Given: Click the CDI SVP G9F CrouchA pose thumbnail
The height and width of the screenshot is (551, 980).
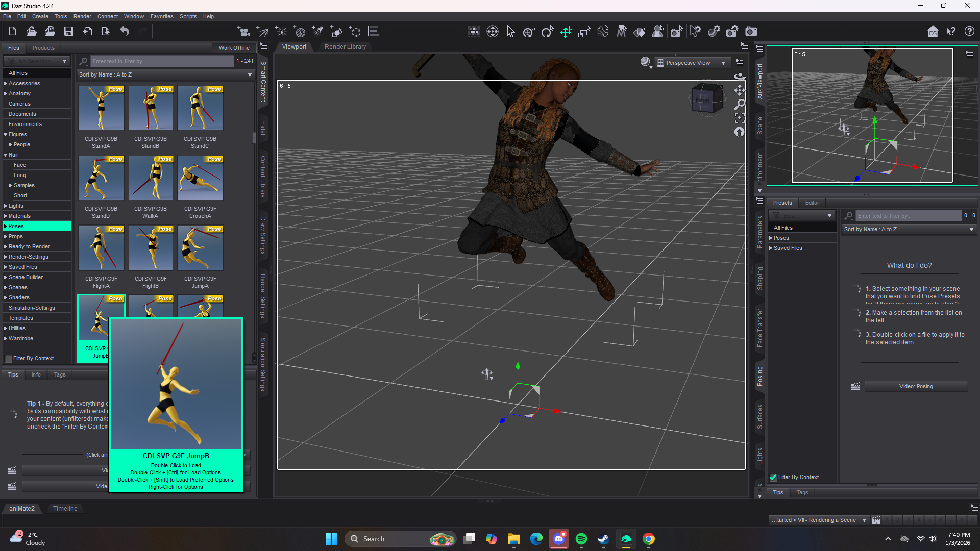Looking at the screenshot, I should pos(200,179).
